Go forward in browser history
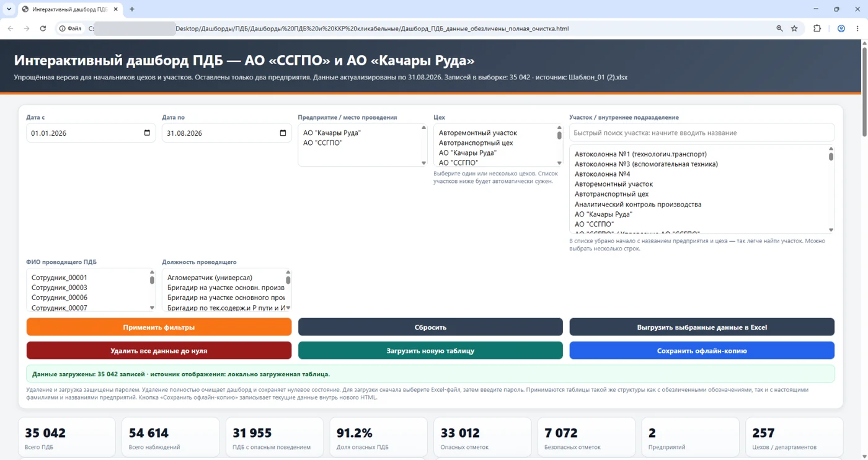 pos(26,29)
